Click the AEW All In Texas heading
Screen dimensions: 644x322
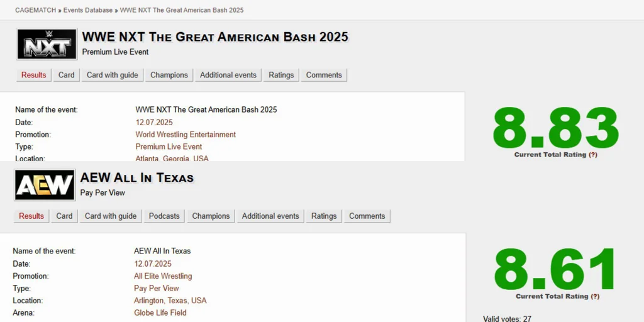click(x=137, y=178)
